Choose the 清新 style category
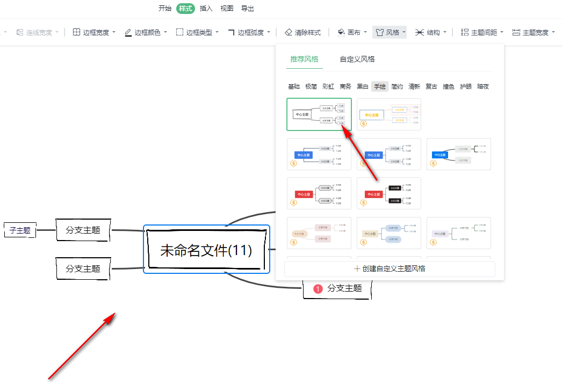This screenshot has width=562, height=392. [x=414, y=86]
